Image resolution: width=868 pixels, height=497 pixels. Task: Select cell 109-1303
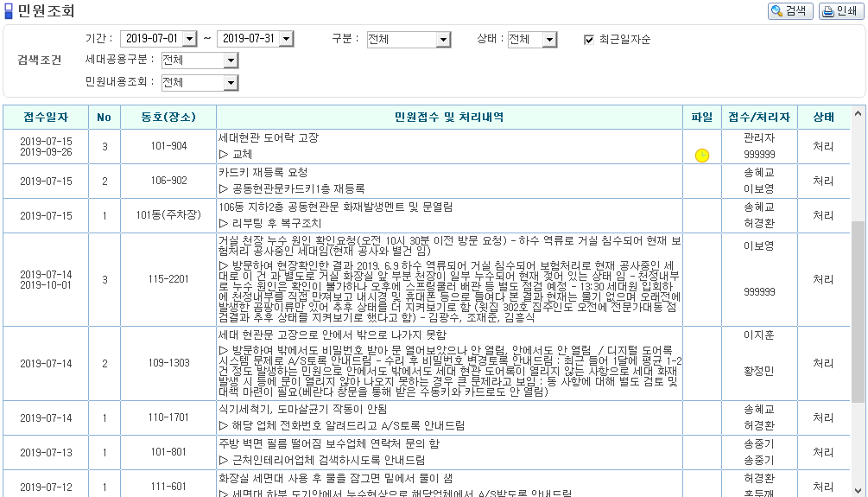tap(168, 363)
